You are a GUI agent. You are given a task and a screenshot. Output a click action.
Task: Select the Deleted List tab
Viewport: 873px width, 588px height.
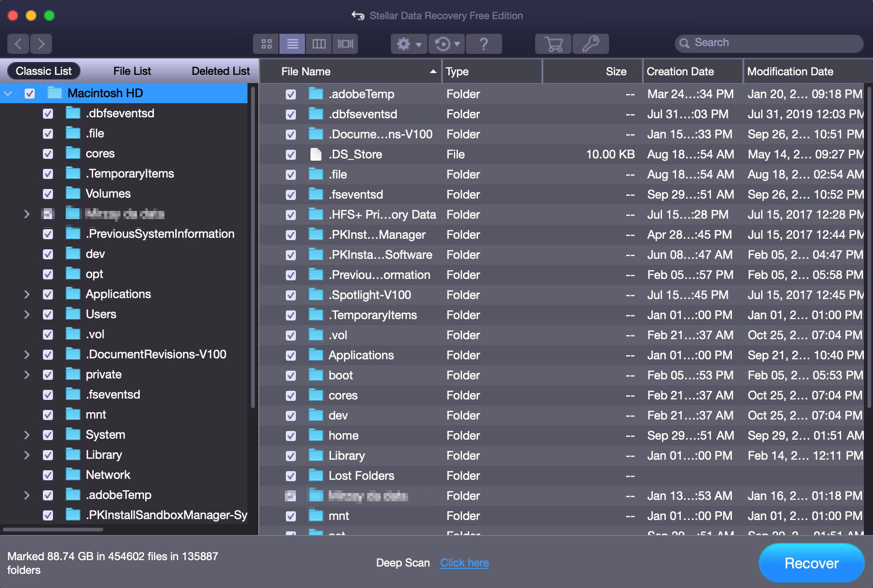point(221,71)
